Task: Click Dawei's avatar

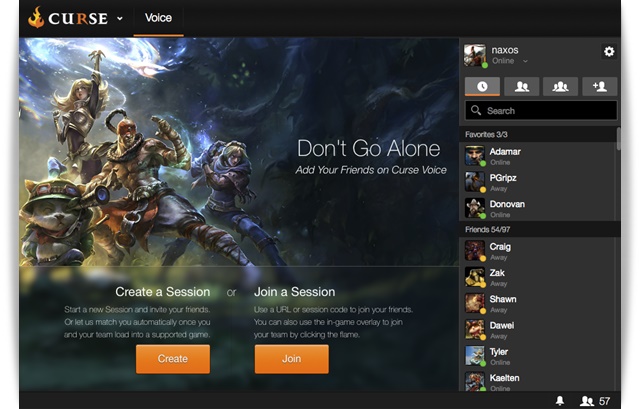Action: [x=475, y=329]
